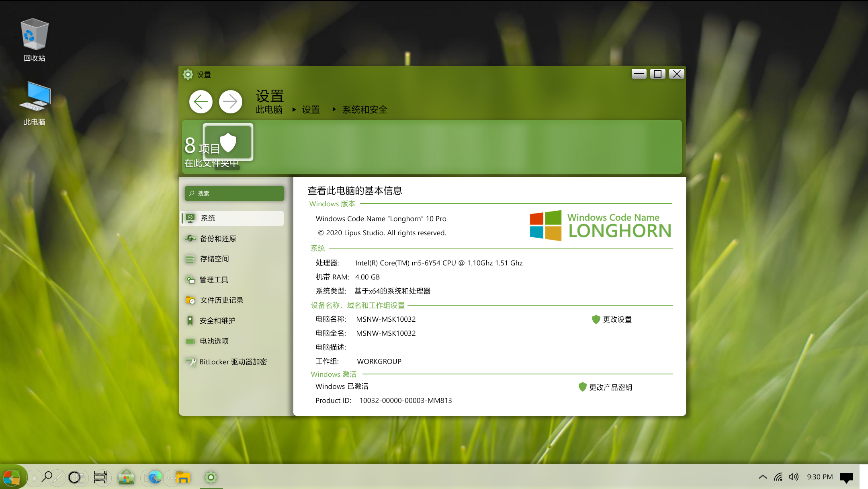Open Microsoft Store from taskbar
The width and height of the screenshot is (868, 489).
coord(126,477)
